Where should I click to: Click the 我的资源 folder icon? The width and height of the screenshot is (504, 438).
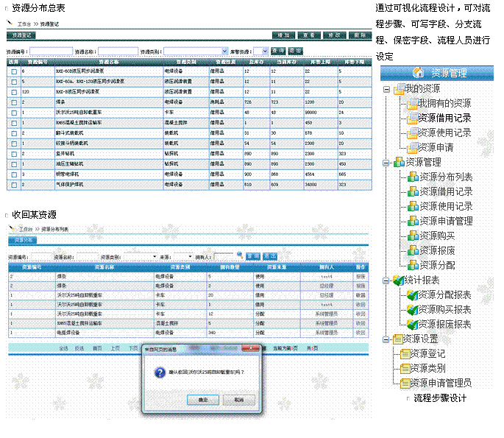[400, 89]
